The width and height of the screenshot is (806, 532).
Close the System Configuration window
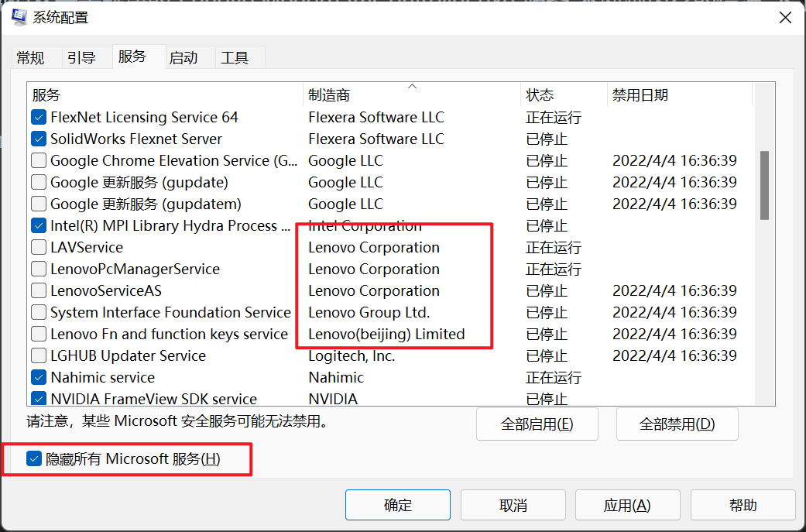pyautogui.click(x=785, y=18)
